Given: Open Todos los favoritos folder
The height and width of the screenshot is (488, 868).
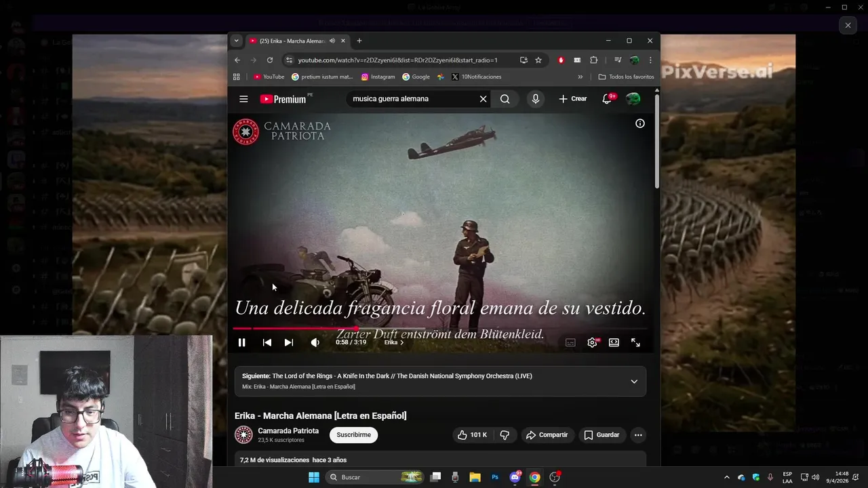Looking at the screenshot, I should [626, 77].
